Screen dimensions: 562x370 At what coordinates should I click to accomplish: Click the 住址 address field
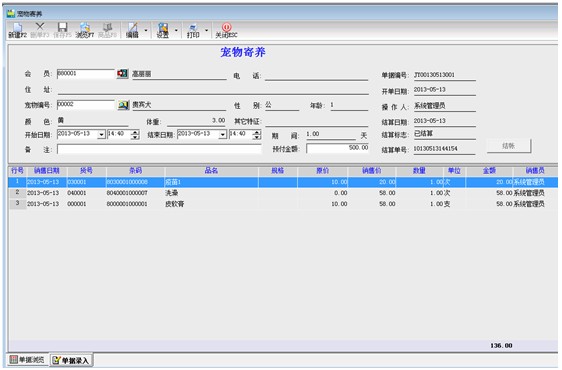tap(213, 90)
